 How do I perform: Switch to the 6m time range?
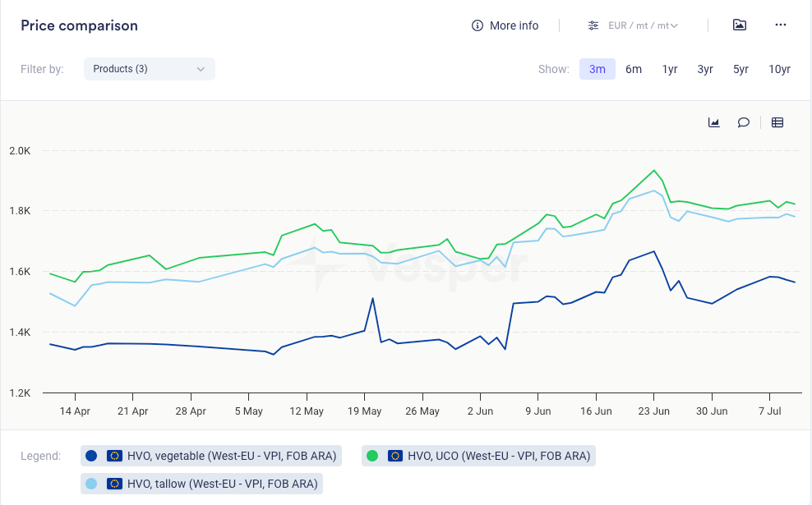pyautogui.click(x=634, y=69)
